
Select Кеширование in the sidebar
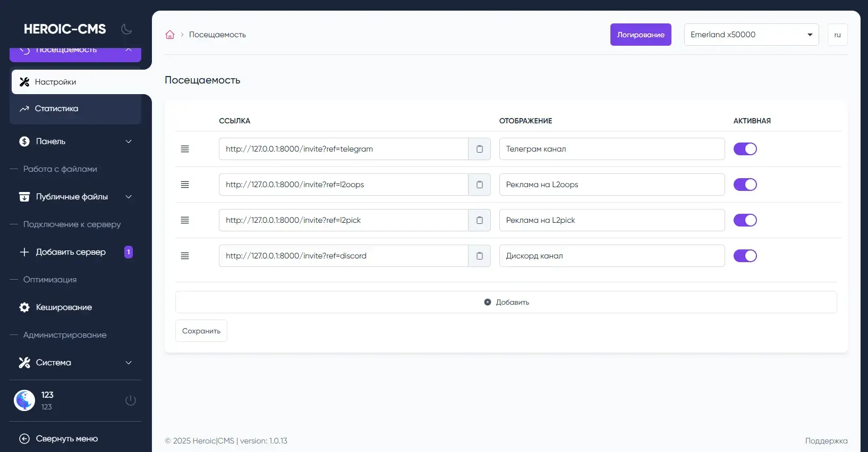[64, 307]
